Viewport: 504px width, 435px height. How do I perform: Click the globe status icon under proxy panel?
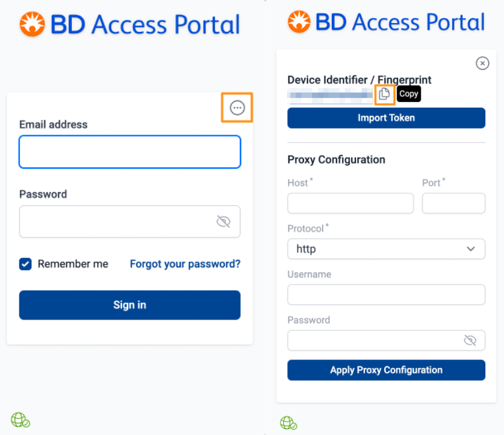(x=288, y=423)
